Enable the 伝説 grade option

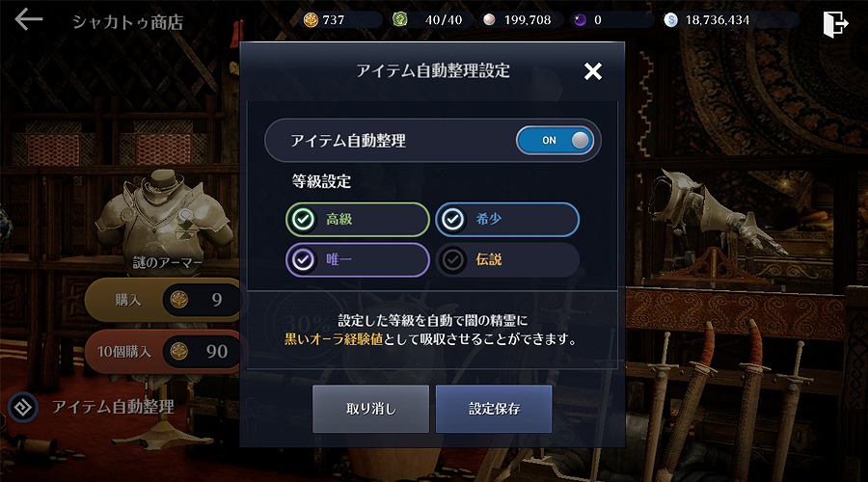(507, 259)
